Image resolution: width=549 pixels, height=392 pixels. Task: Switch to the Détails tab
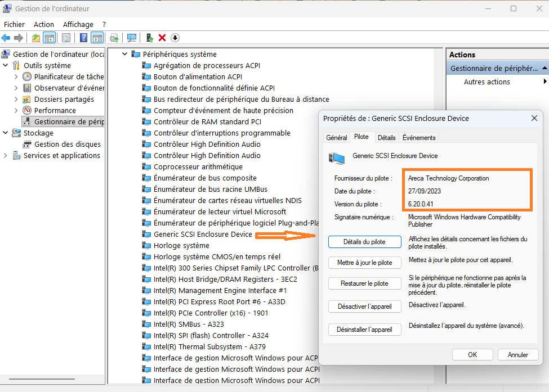pos(386,137)
